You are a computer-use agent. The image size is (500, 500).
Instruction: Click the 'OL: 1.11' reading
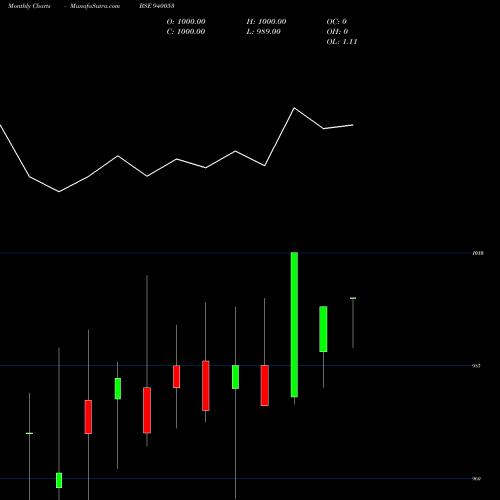coord(342,42)
